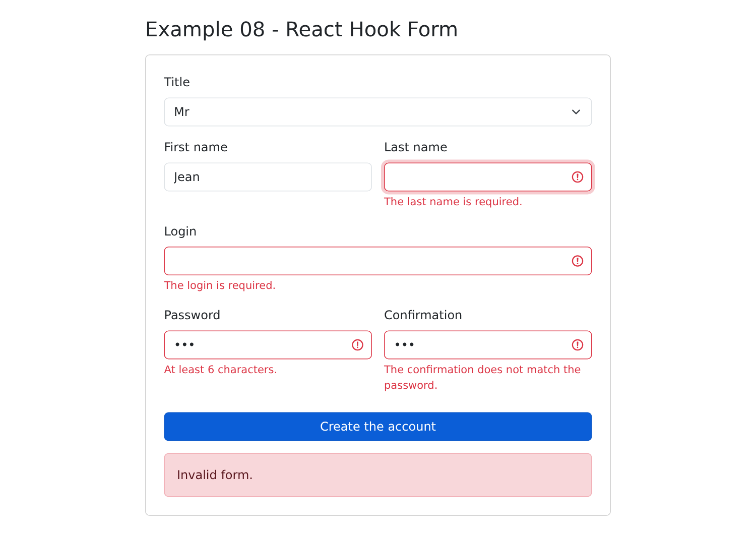The image size is (756, 534).
Task: Click the Create the account button
Action: click(378, 427)
